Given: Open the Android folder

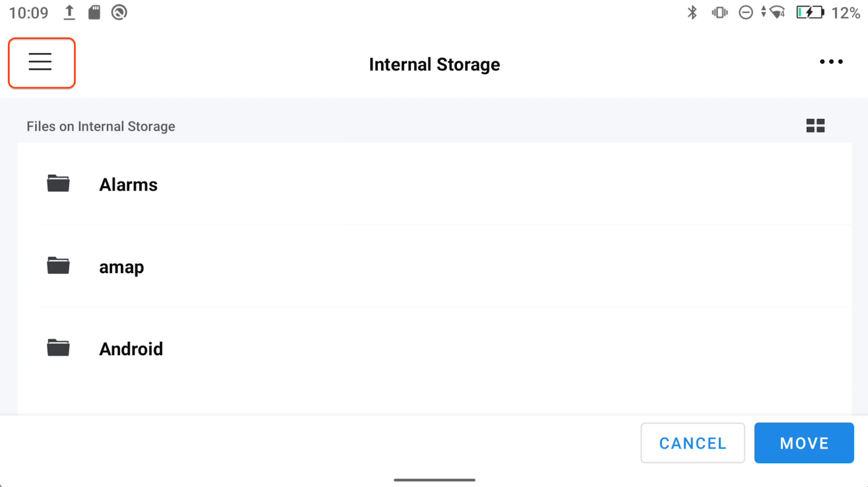Looking at the screenshot, I should 131,349.
